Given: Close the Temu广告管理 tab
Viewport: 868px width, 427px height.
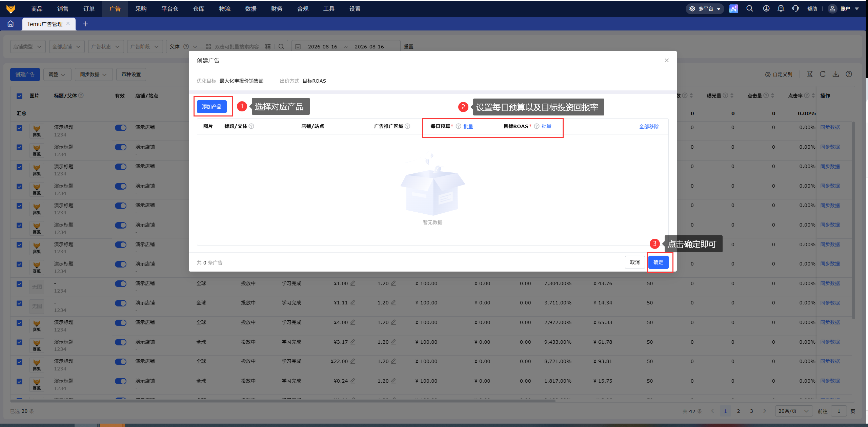Looking at the screenshot, I should 68,23.
